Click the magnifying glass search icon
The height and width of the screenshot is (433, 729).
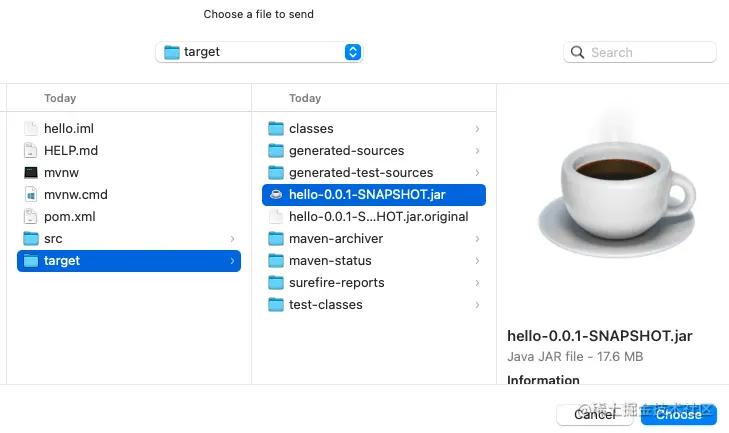tap(577, 52)
